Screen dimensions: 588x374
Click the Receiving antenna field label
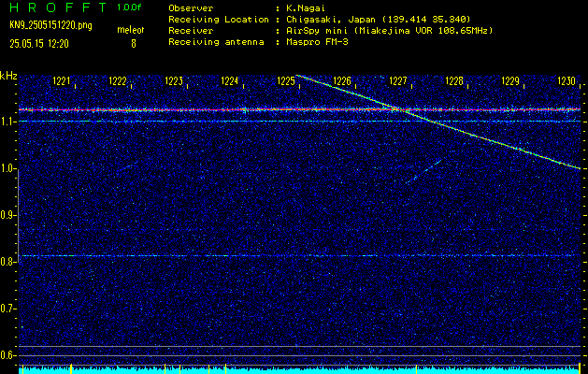click(216, 42)
